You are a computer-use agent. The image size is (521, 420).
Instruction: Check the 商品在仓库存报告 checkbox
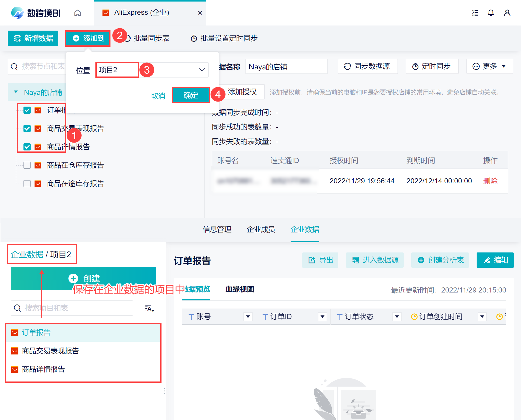click(27, 165)
